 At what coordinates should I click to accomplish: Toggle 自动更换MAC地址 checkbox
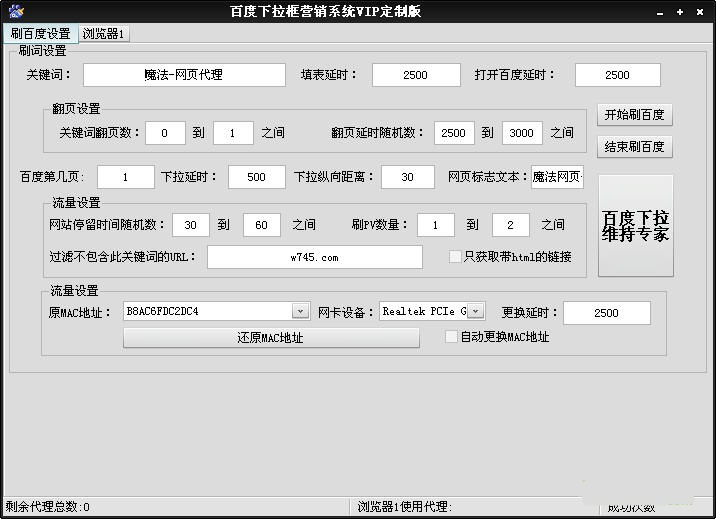pos(451,337)
